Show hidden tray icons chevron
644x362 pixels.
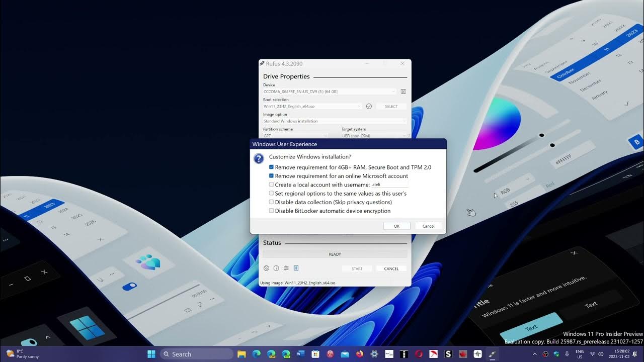pyautogui.click(x=535, y=354)
